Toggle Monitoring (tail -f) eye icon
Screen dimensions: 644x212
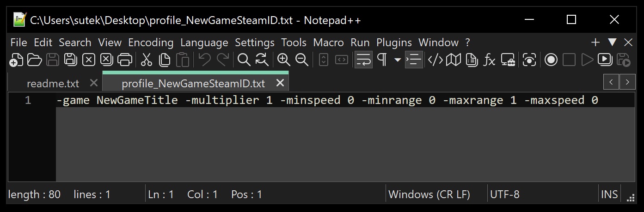(x=529, y=60)
